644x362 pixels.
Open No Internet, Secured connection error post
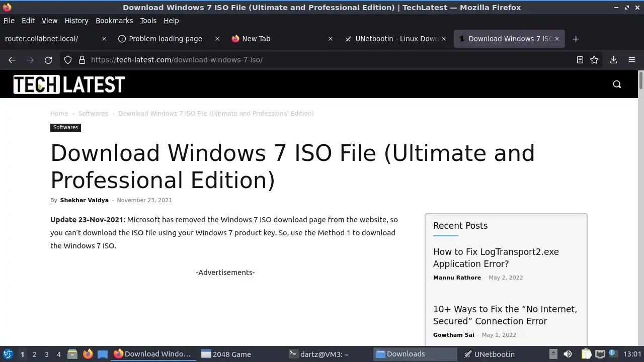(x=505, y=315)
